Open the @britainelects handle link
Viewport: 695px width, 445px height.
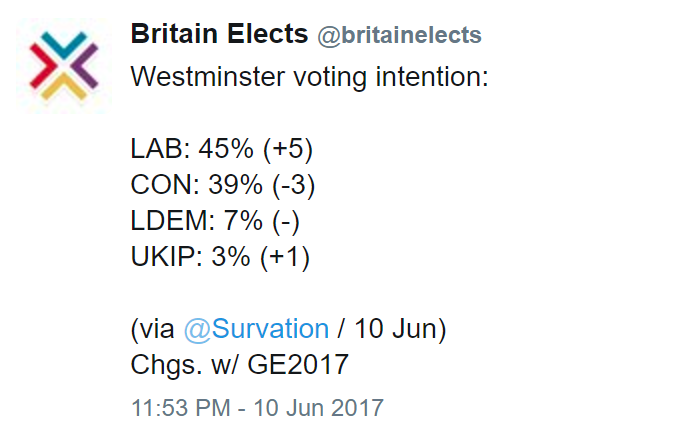click(399, 35)
